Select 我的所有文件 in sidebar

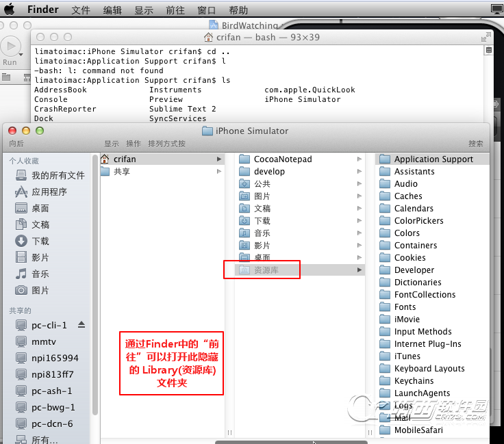tap(50, 175)
